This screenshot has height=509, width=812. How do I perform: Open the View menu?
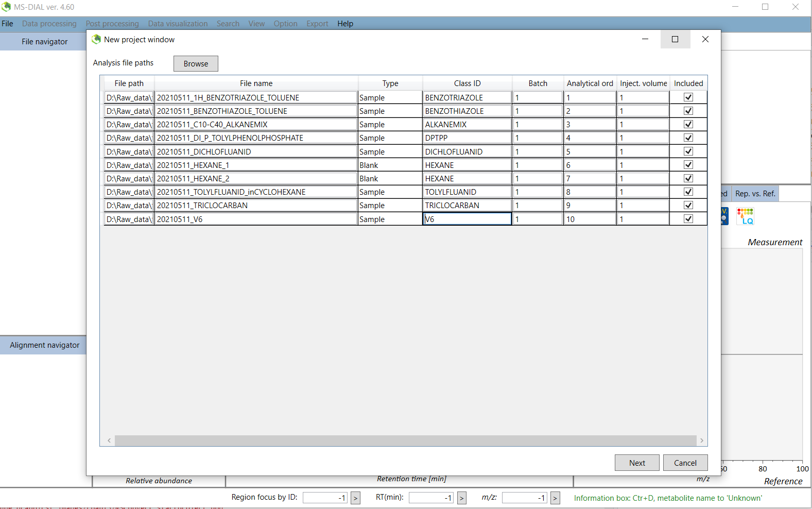point(256,24)
